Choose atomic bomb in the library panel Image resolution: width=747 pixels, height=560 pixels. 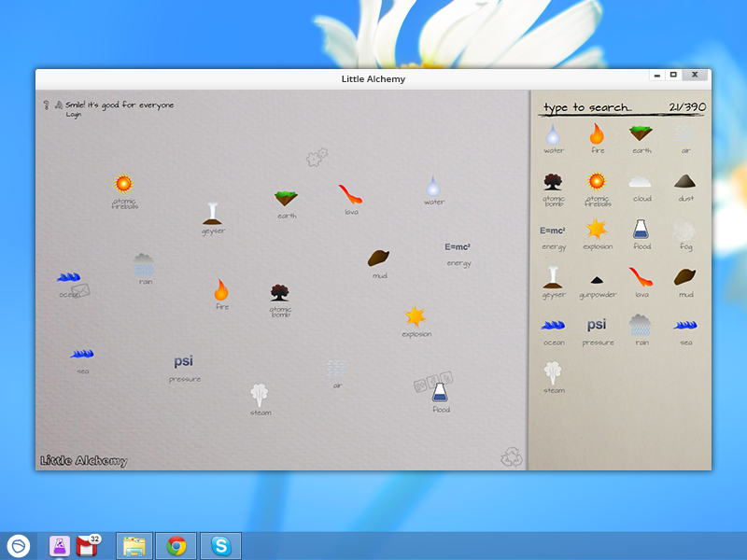pos(553,189)
